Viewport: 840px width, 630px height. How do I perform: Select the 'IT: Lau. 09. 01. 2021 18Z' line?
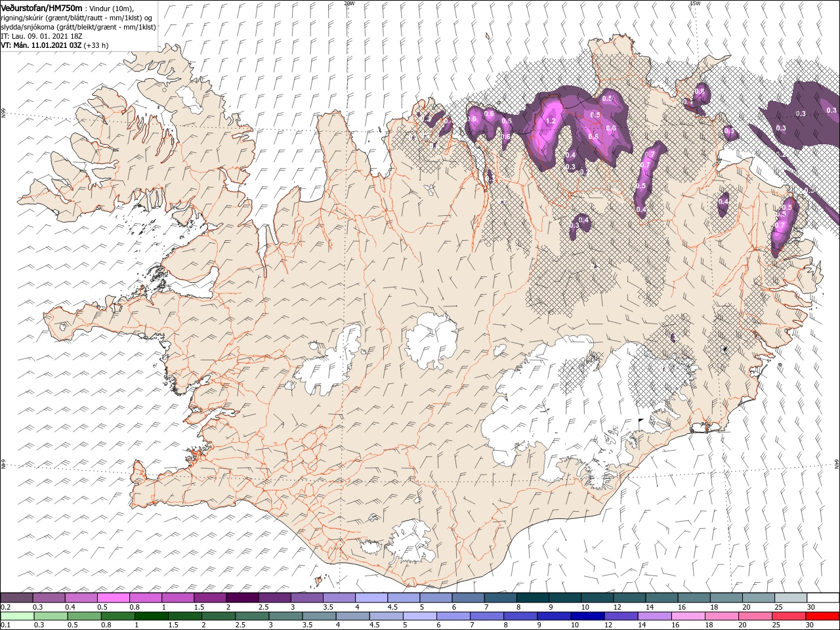click(x=41, y=36)
